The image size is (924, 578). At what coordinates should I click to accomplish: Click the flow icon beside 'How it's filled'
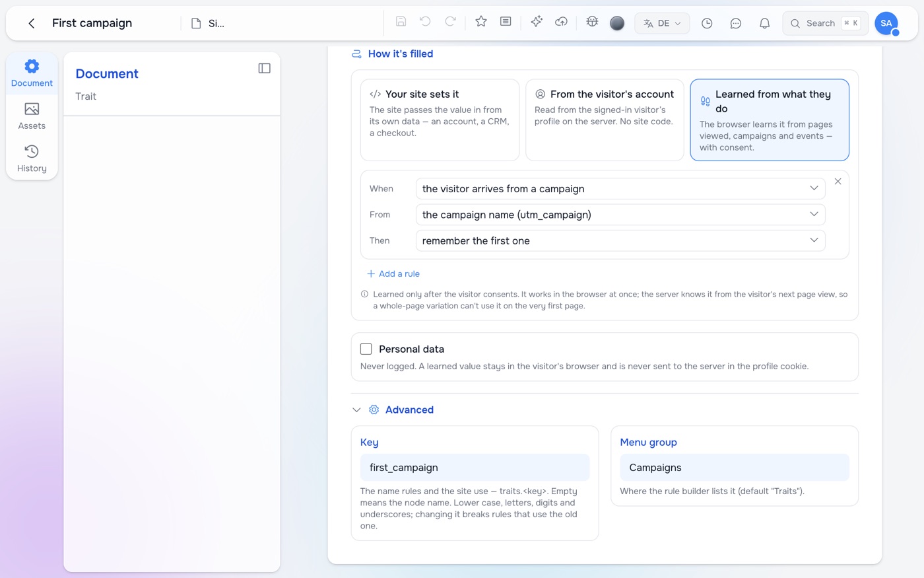[x=356, y=54]
